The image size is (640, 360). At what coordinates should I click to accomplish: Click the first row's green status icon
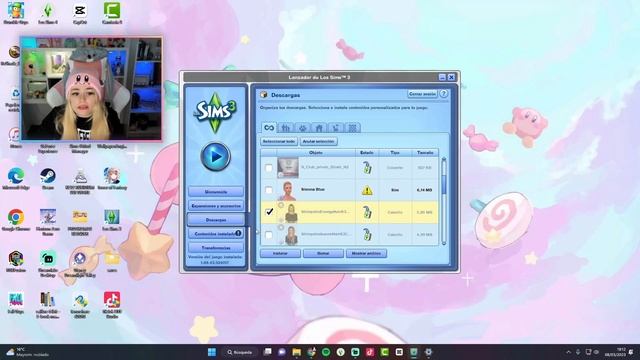367,168
